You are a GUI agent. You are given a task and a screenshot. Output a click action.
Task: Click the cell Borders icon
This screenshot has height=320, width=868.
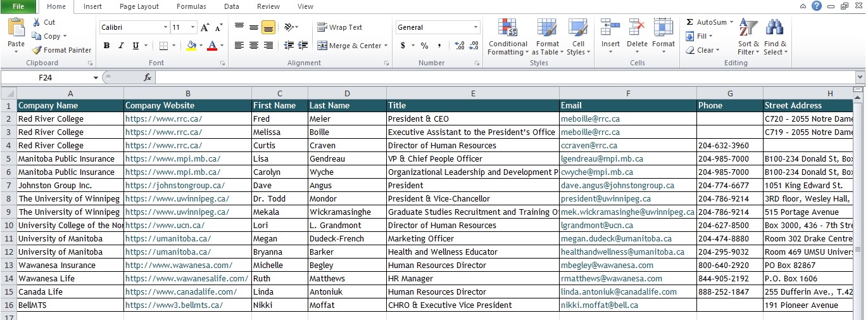point(163,46)
